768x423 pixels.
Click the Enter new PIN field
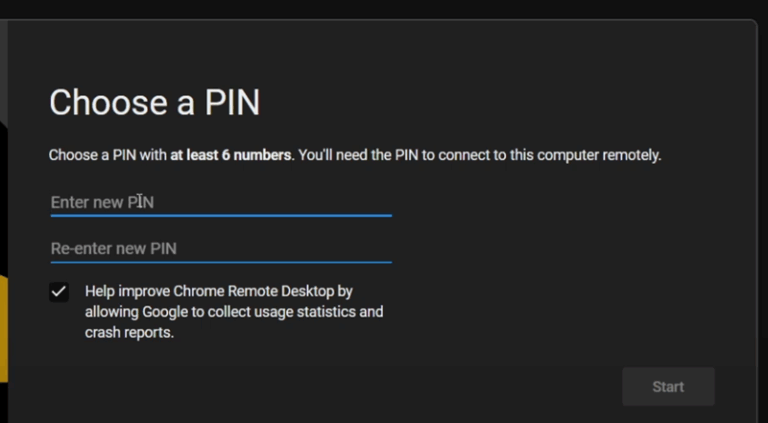click(221, 203)
